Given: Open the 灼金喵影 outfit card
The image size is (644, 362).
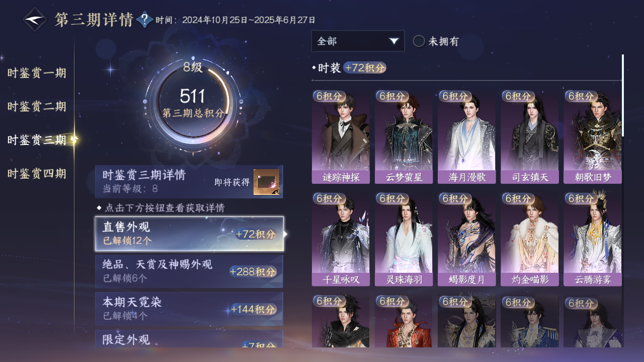Looking at the screenshot, I should pos(529,239).
